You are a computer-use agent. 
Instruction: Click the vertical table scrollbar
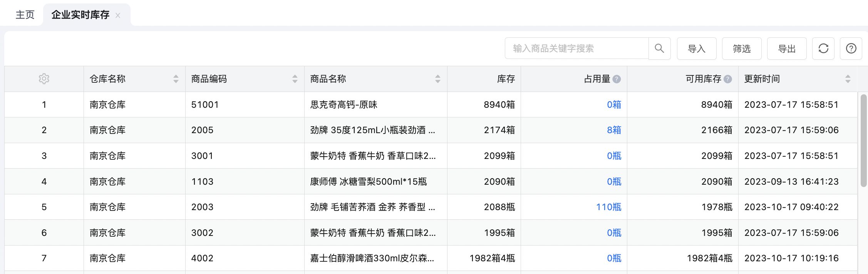864,140
